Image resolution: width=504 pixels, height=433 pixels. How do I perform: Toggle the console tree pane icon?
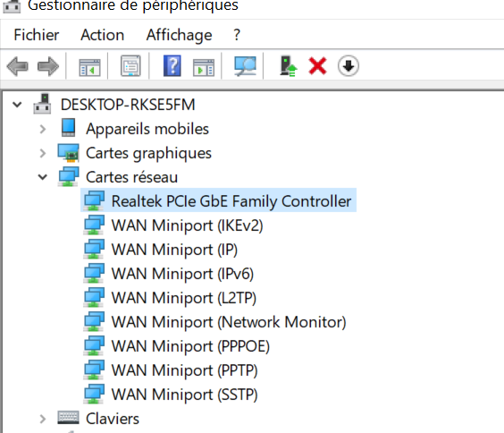tap(89, 67)
